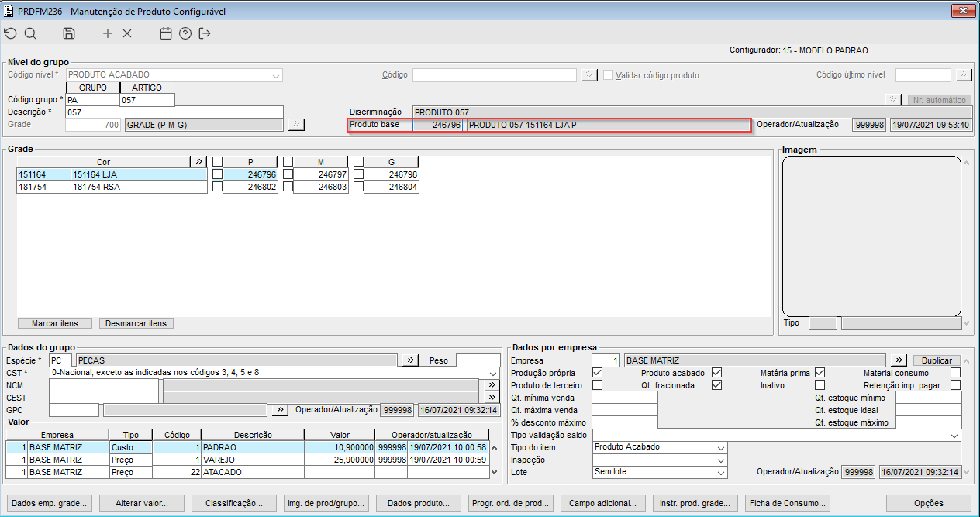Click the Duplicar button

937,360
